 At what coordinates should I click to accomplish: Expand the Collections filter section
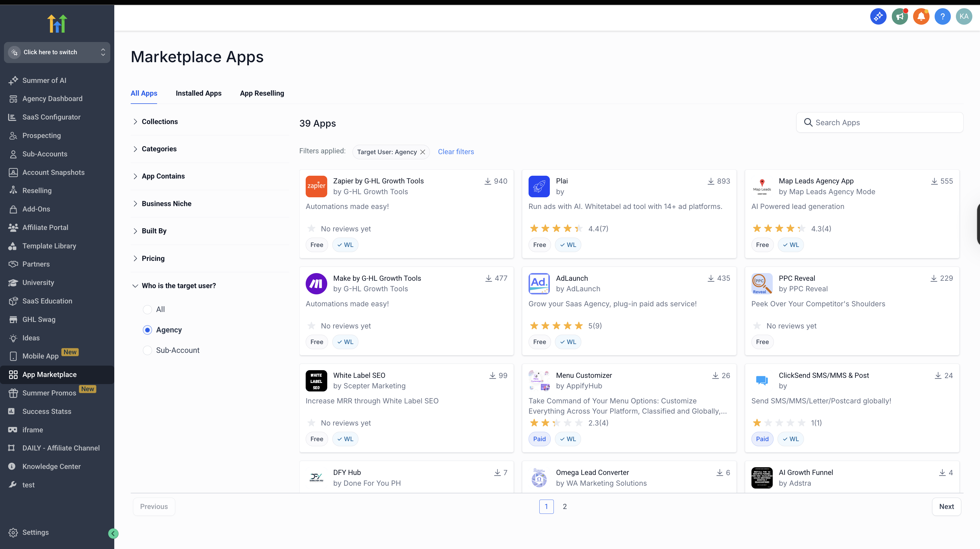pos(159,121)
